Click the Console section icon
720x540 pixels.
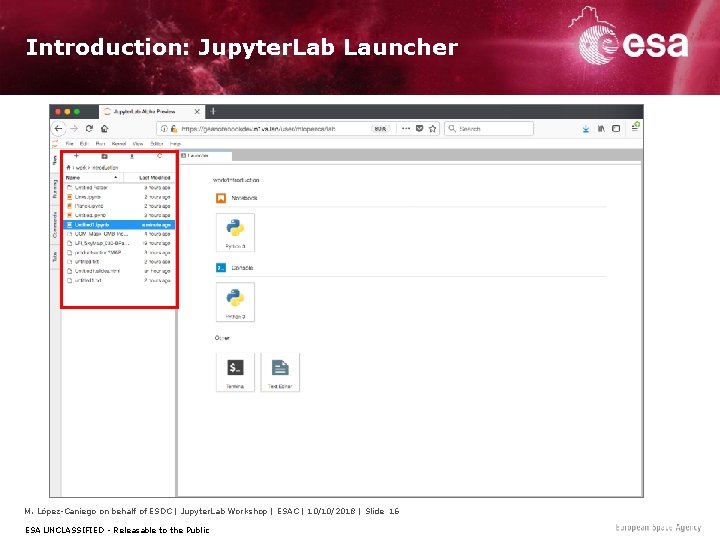[x=221, y=268]
